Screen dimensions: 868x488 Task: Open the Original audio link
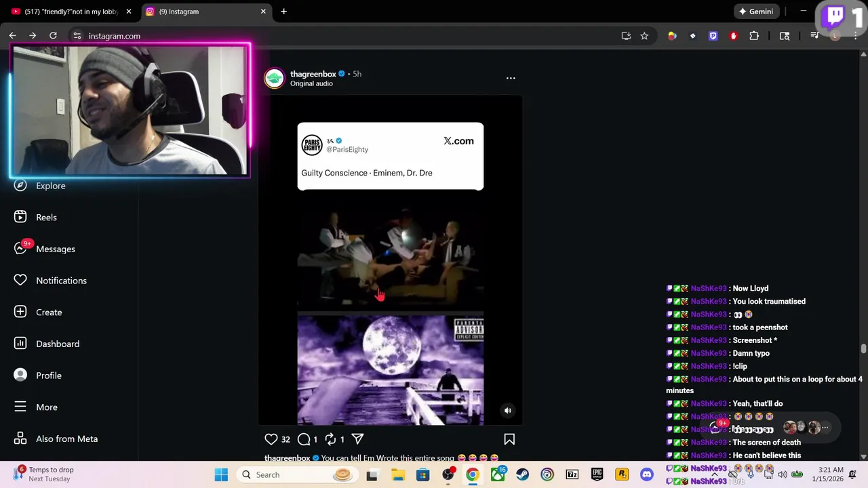click(311, 83)
